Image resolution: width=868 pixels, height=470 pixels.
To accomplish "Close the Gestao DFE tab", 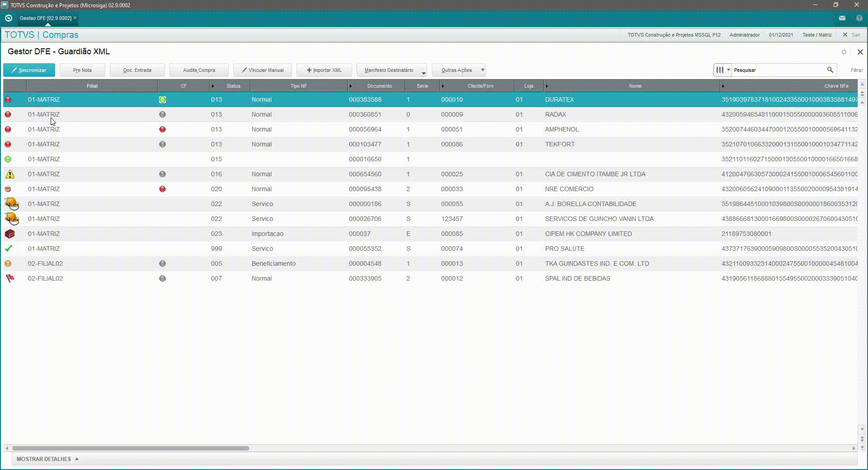I will pyautogui.click(x=75, y=18).
